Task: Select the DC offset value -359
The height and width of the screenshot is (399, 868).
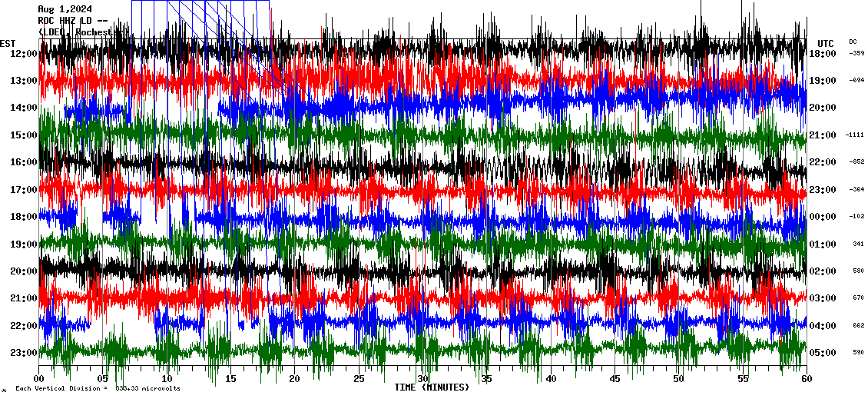Action: (856, 54)
